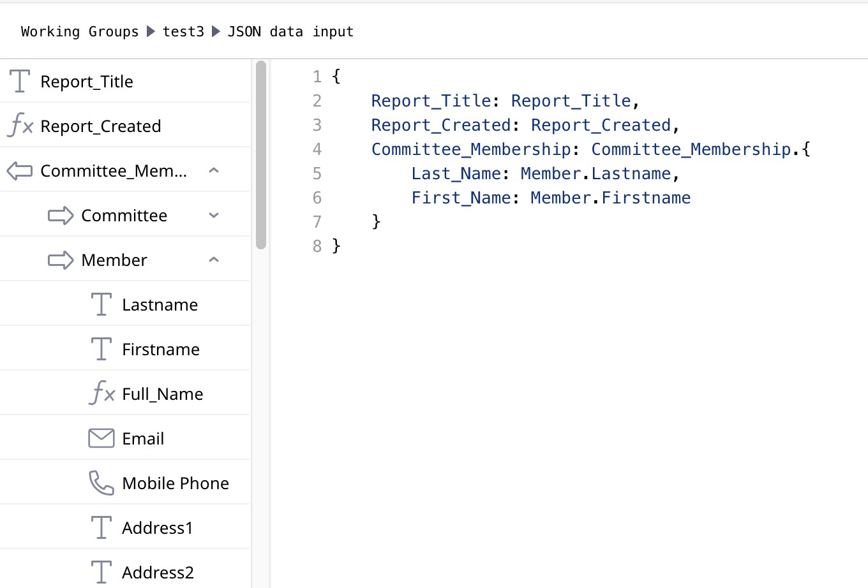This screenshot has height=588, width=868.
Task: Click the right arrow icon beside Member
Action: click(61, 260)
